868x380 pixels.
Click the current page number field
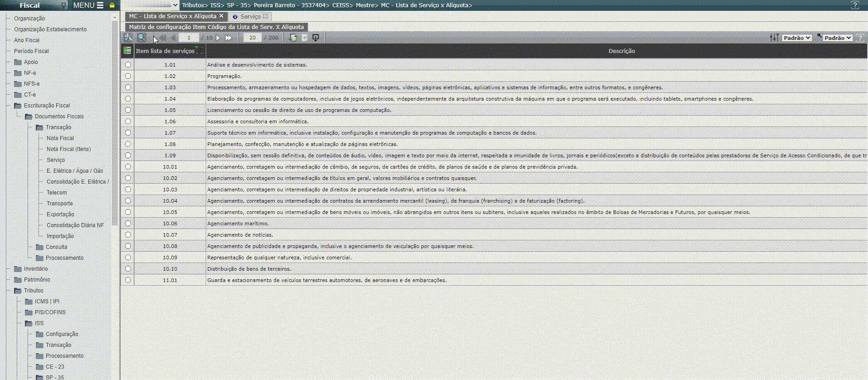click(x=189, y=38)
